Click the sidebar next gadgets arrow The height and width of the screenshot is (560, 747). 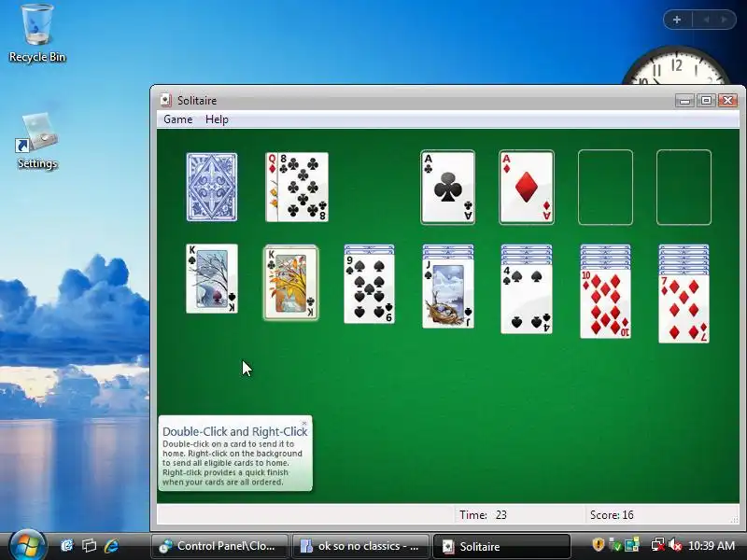pos(724,20)
